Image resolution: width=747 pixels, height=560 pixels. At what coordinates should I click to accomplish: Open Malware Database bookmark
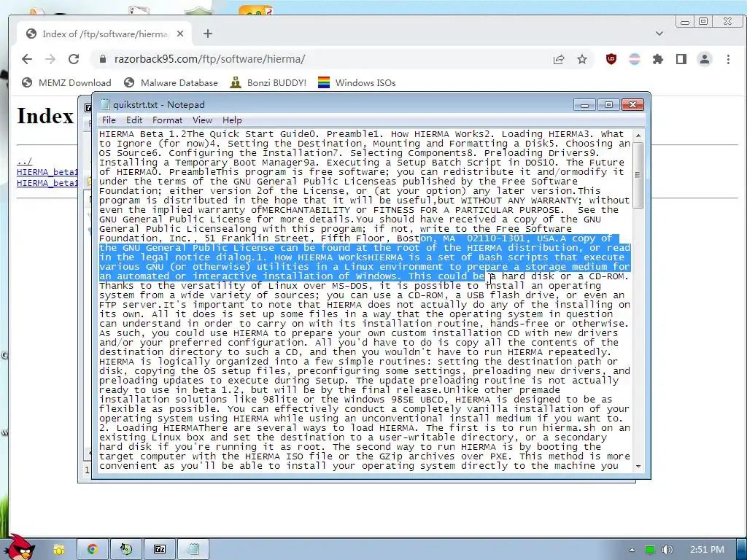[171, 83]
